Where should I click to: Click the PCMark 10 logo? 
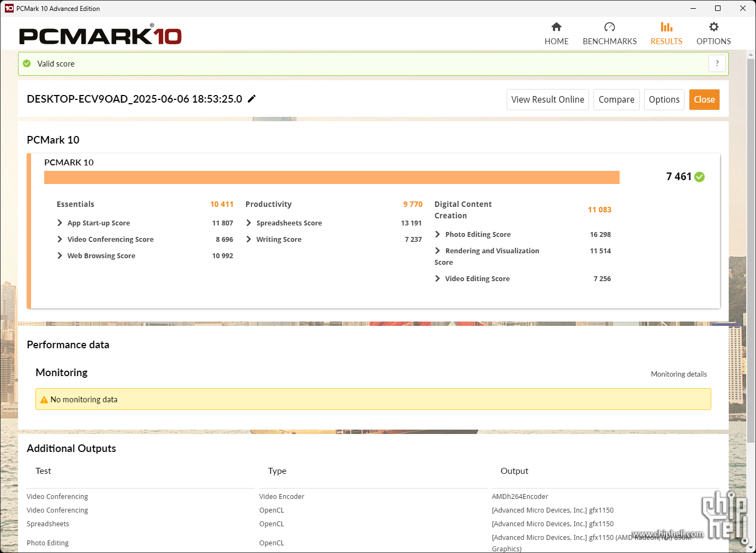tap(100, 35)
